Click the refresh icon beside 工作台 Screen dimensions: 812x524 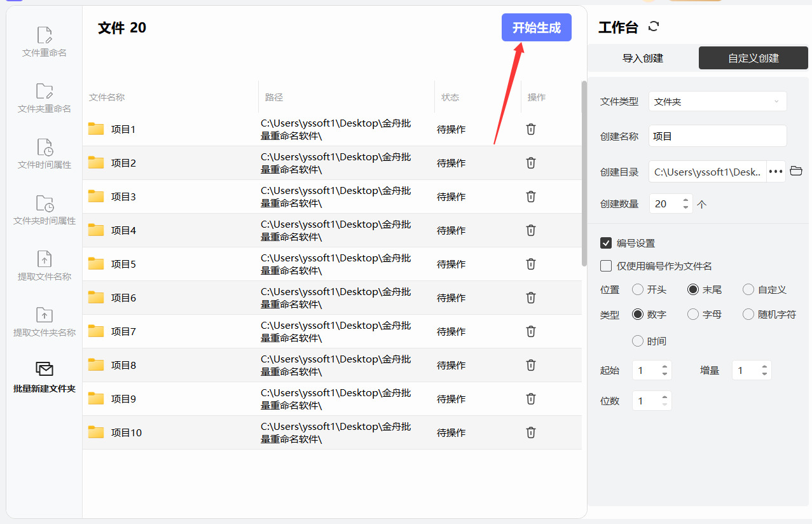[x=654, y=27]
